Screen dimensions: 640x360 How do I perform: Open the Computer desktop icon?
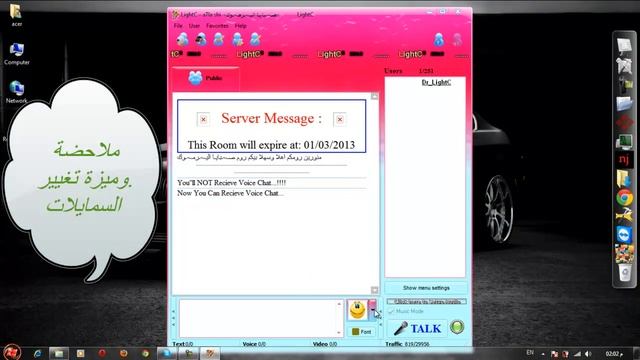(x=17, y=53)
